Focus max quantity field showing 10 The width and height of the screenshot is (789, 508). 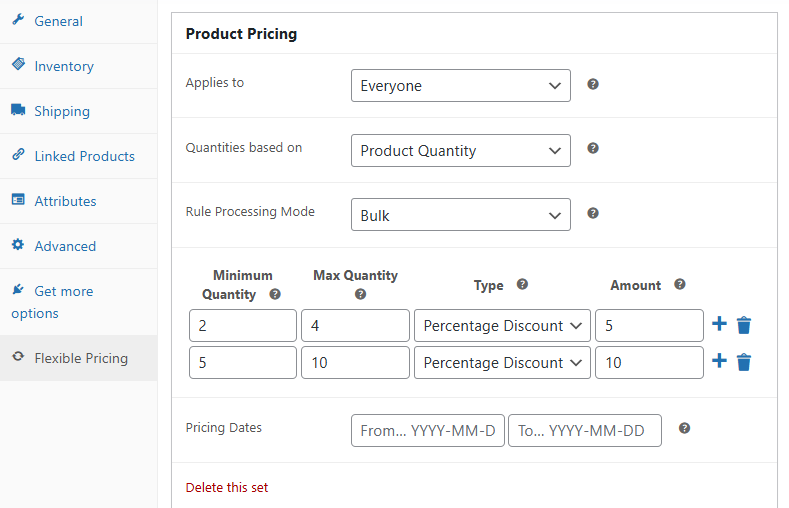355,362
